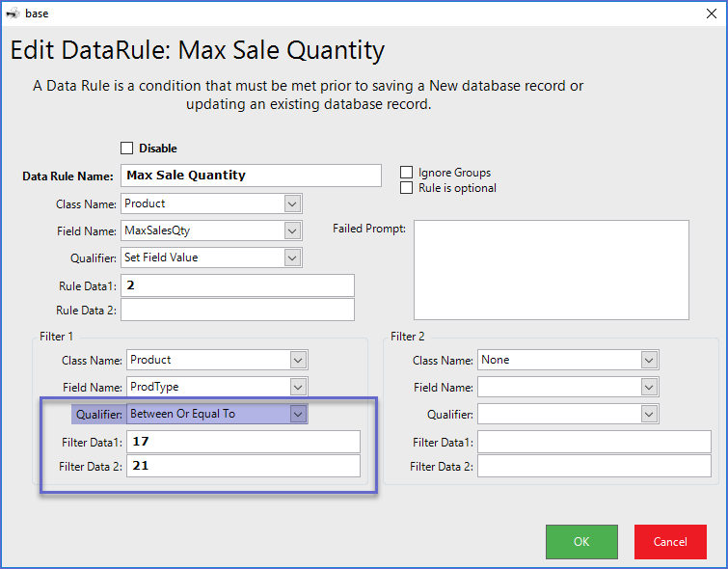Enable the Disable checkbox
Image resolution: width=728 pixels, height=569 pixels.
[126, 149]
